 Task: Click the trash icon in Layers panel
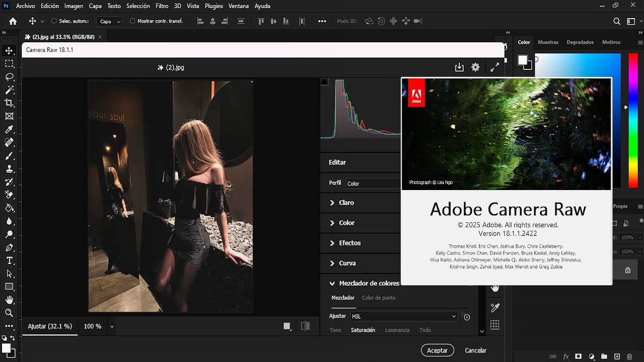[629, 356]
